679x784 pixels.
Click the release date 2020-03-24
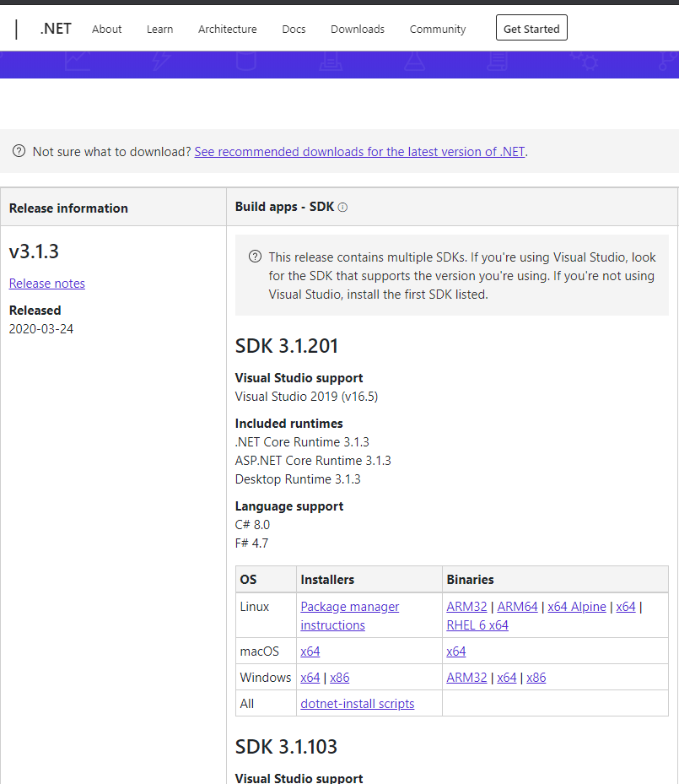[x=41, y=329]
